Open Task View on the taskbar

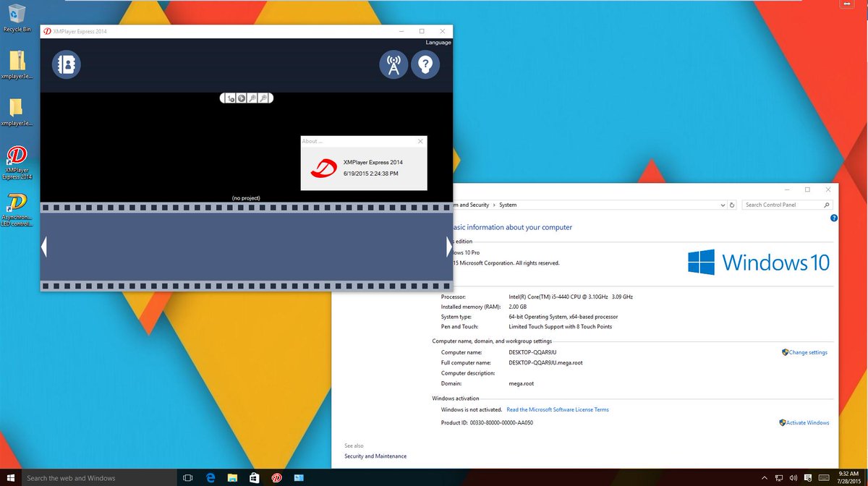[187, 477]
